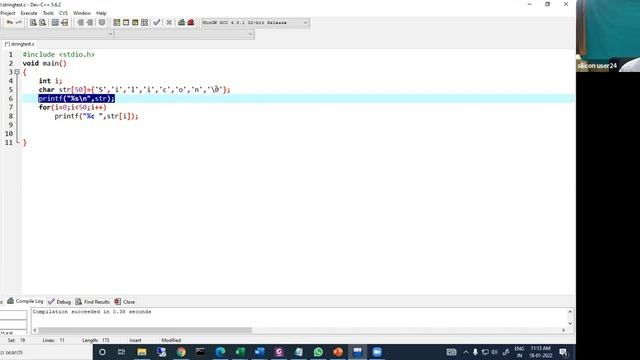Click the Indent toolbar icon

(90, 22)
